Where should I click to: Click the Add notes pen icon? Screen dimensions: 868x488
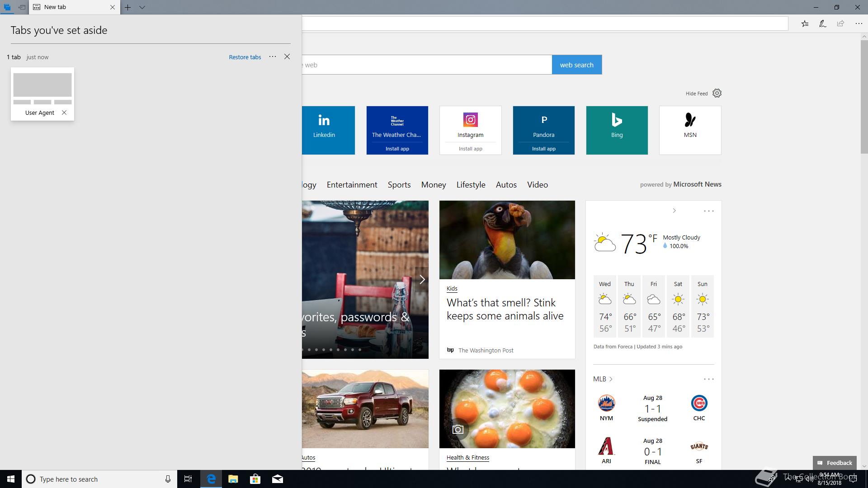pos(822,24)
